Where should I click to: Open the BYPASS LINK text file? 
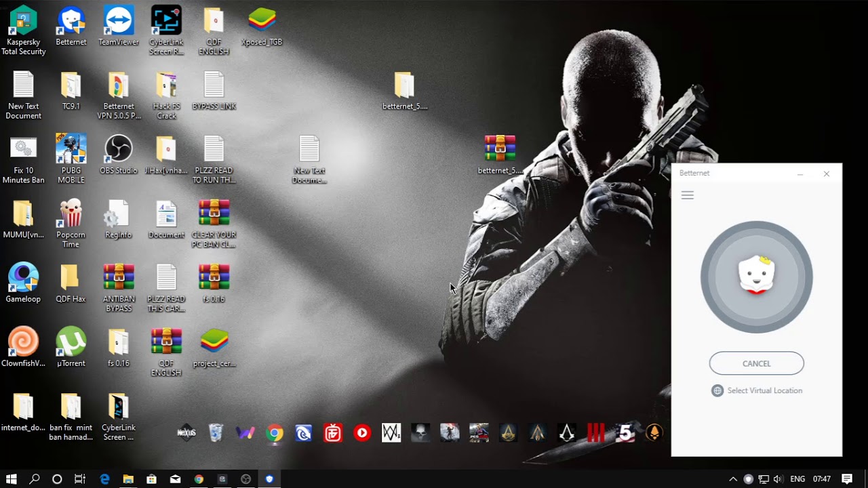(x=214, y=91)
